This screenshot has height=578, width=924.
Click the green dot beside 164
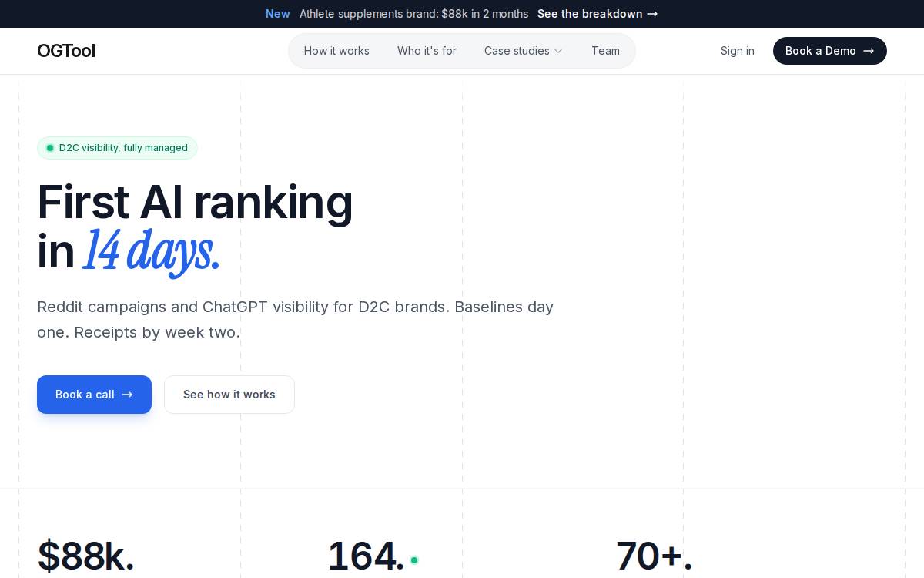414,560
